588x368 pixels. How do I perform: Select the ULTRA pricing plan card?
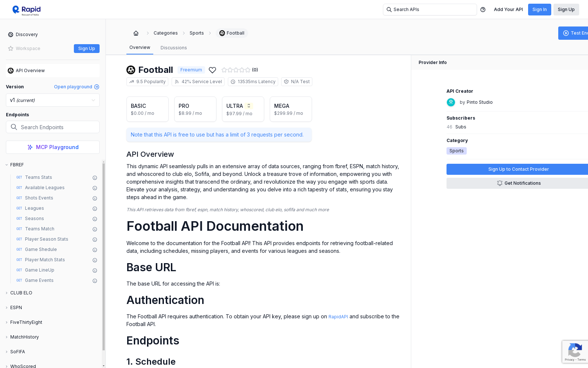(243, 109)
